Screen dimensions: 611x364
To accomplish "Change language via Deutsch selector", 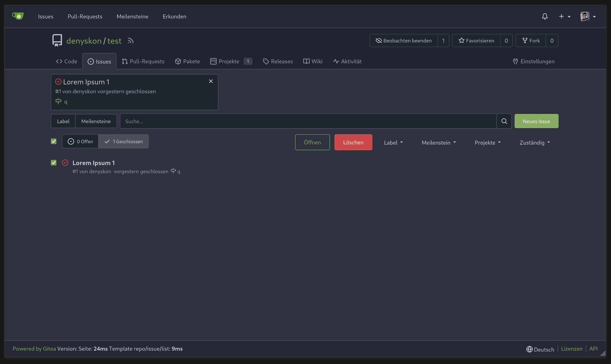I will 540,349.
